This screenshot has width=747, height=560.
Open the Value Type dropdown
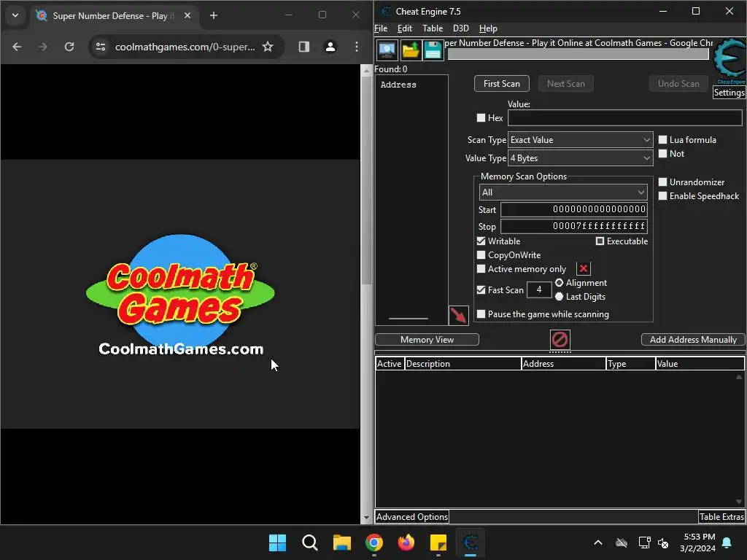pyautogui.click(x=580, y=157)
